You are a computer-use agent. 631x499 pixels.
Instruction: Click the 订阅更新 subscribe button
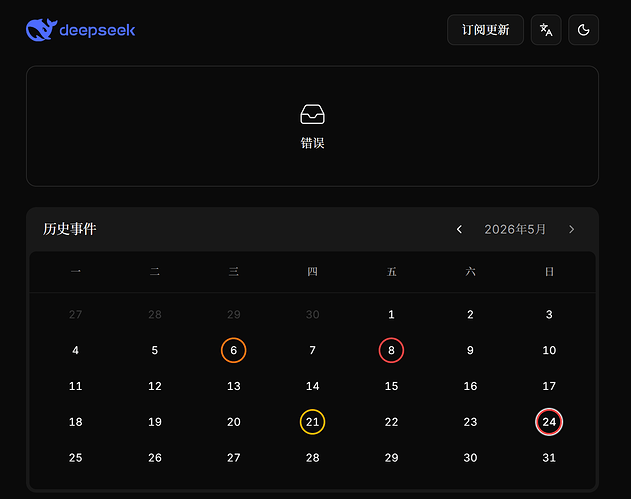pos(485,30)
